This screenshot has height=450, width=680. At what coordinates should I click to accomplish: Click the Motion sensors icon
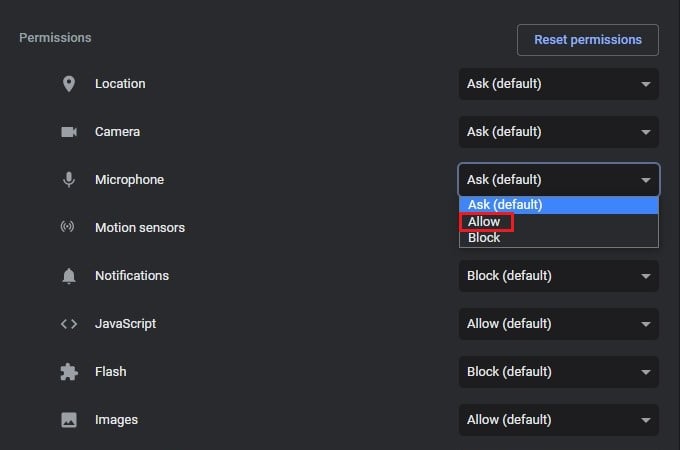point(67,226)
